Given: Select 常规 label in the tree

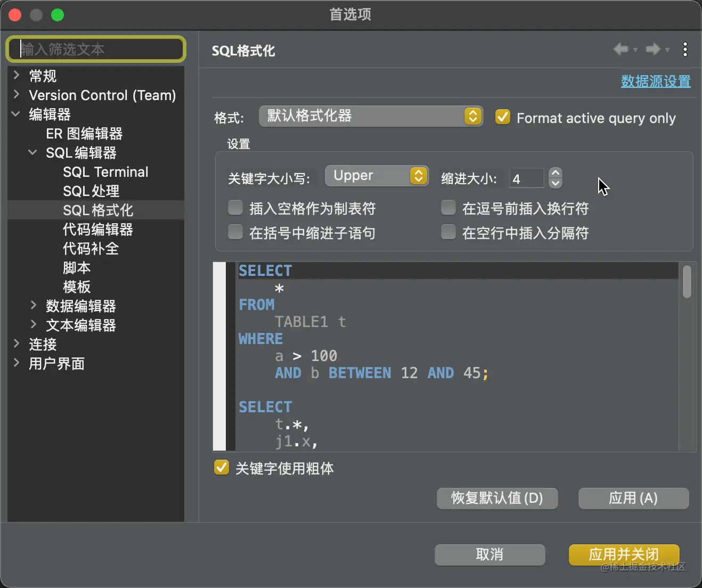Looking at the screenshot, I should pyautogui.click(x=43, y=76).
